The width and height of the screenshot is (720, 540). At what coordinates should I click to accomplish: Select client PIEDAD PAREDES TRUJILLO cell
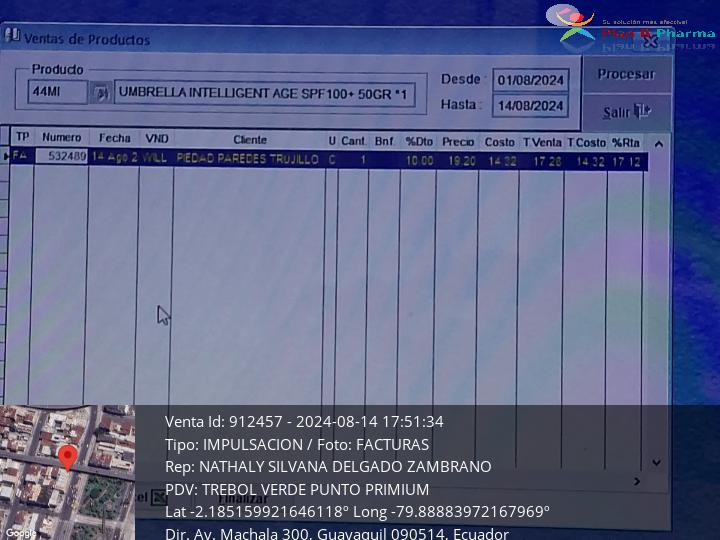coord(248,159)
